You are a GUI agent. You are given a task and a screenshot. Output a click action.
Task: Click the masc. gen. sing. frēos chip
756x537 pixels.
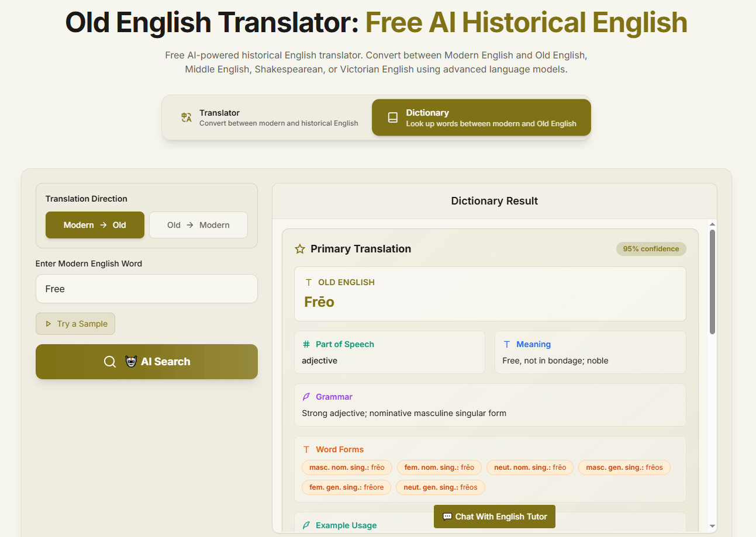[x=624, y=467]
